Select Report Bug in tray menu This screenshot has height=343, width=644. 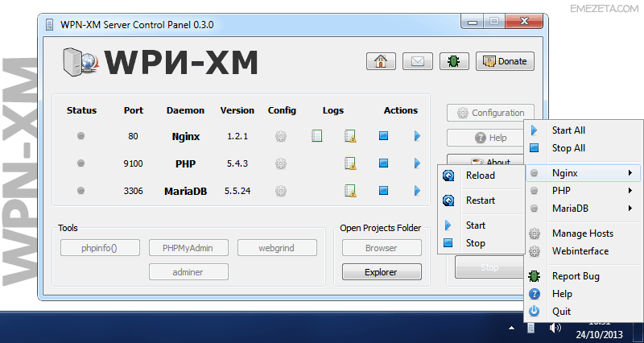click(583, 276)
